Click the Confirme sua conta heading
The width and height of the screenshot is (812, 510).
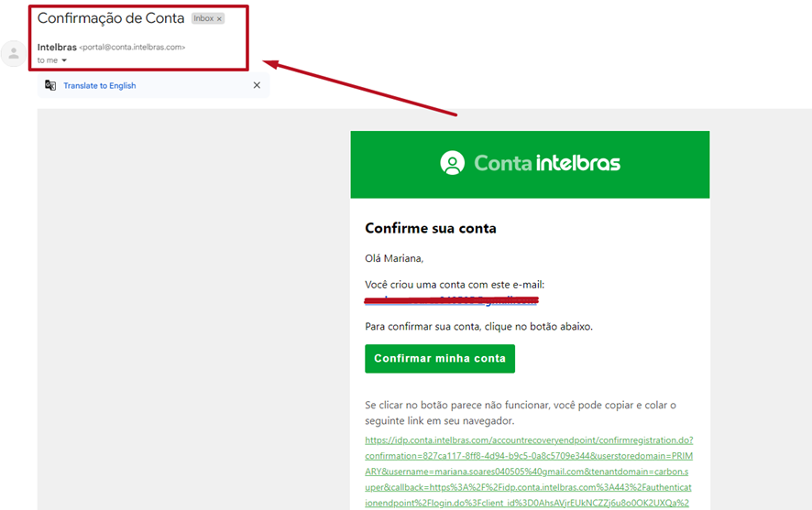point(431,228)
